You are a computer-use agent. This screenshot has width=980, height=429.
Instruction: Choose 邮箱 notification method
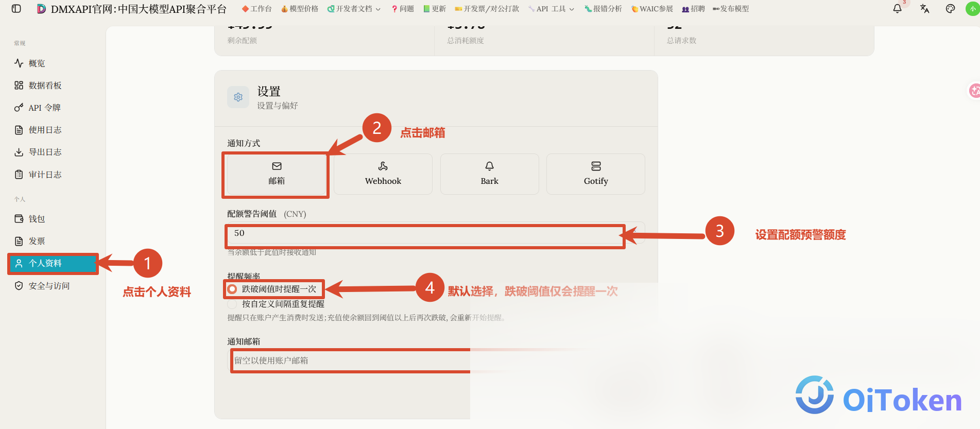click(x=277, y=174)
